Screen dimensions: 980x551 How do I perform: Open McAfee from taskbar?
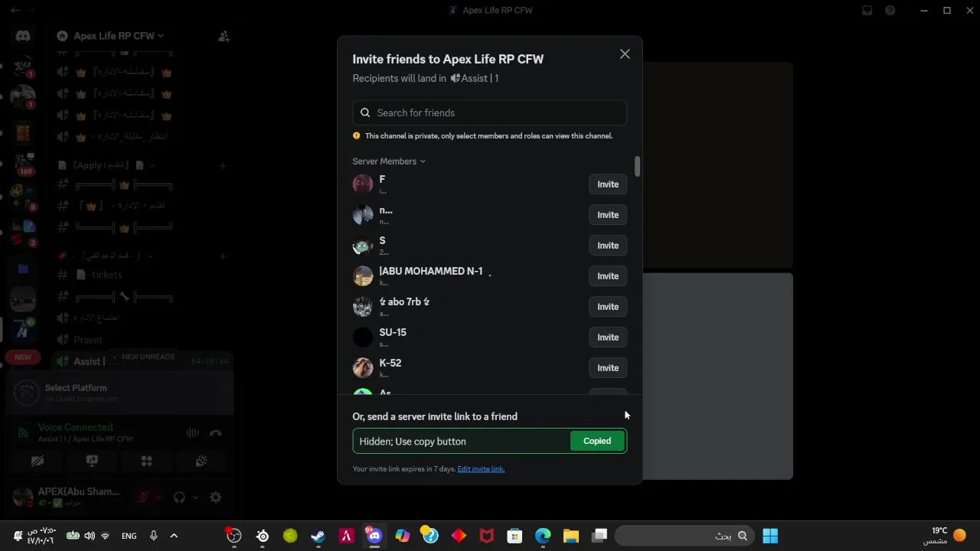pyautogui.click(x=486, y=536)
